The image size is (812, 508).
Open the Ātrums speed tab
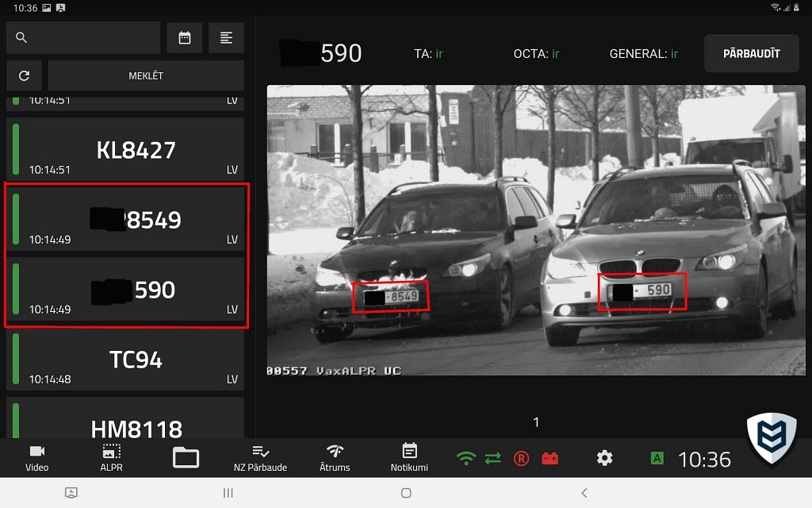tap(335, 458)
